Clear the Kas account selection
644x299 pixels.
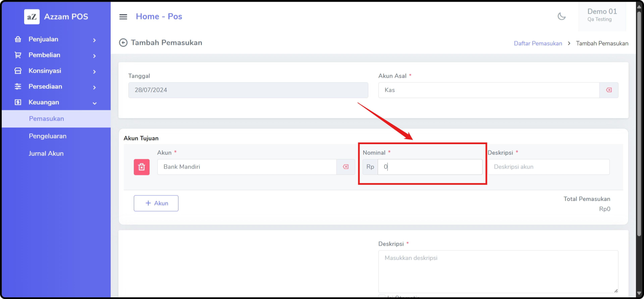609,90
